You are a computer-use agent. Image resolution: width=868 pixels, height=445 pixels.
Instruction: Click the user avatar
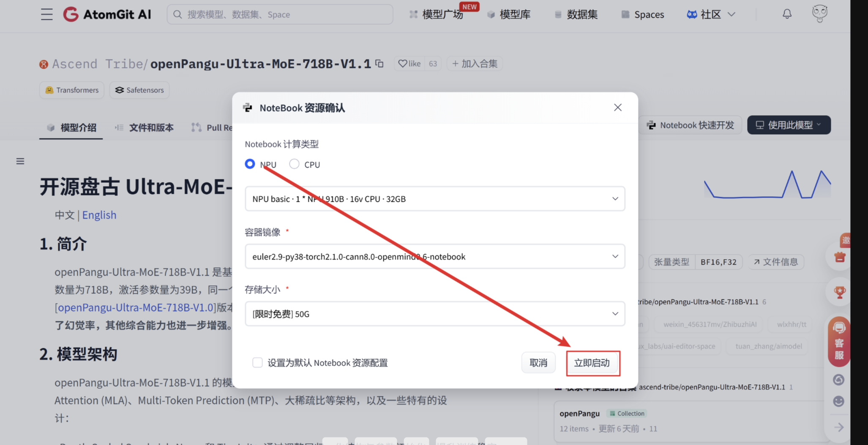819,14
